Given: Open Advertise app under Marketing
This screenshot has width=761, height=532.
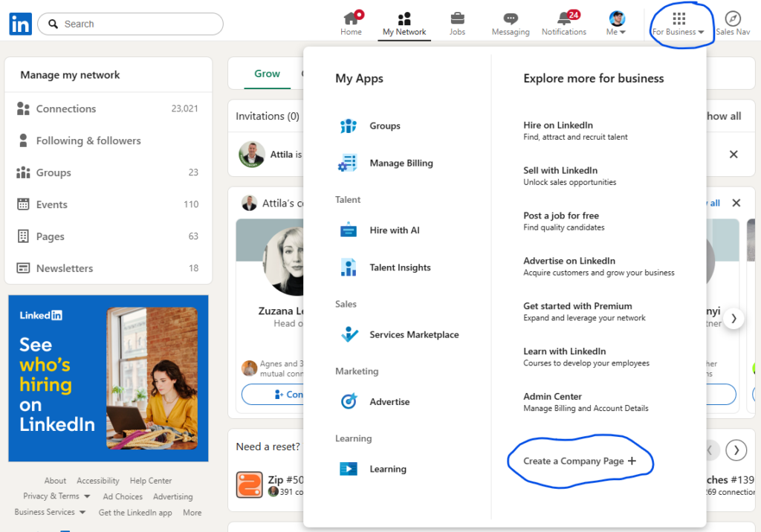Looking at the screenshot, I should click(x=375, y=401).
